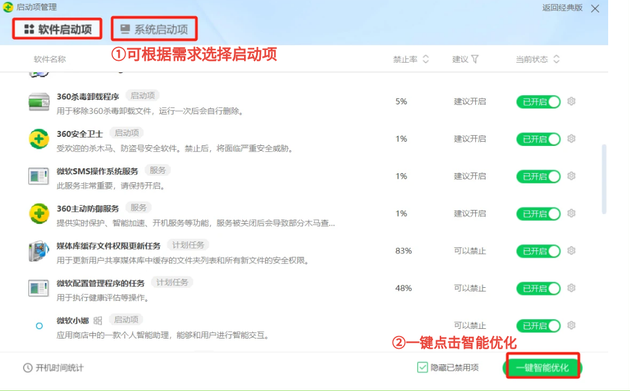Click 启动项 tag beside 微软小娜
This screenshot has width=630, height=391.
126,319
